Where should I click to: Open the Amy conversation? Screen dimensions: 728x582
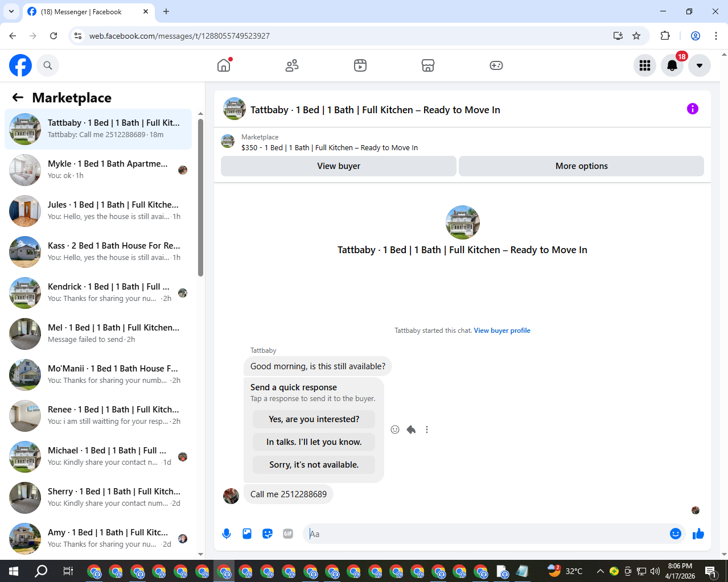98,539
